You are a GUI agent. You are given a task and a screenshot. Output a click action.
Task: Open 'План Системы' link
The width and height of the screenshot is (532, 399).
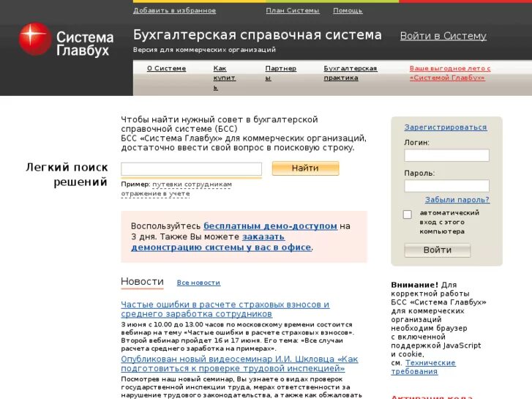click(x=293, y=10)
